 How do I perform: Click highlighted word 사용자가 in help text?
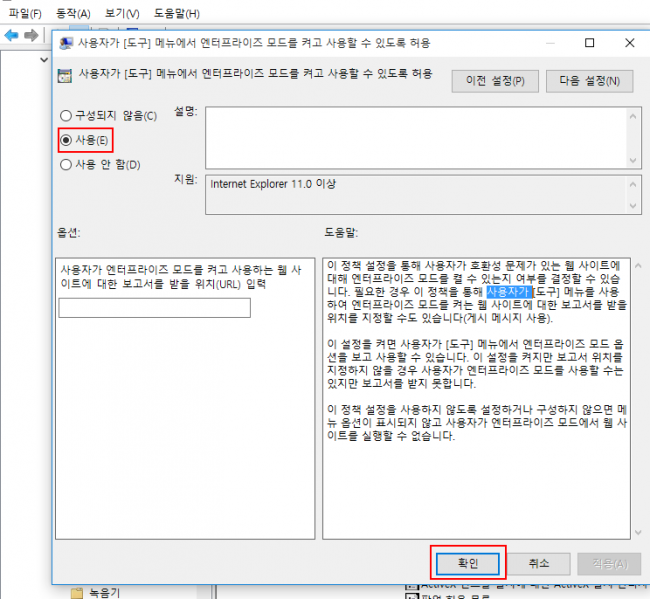(x=509, y=292)
